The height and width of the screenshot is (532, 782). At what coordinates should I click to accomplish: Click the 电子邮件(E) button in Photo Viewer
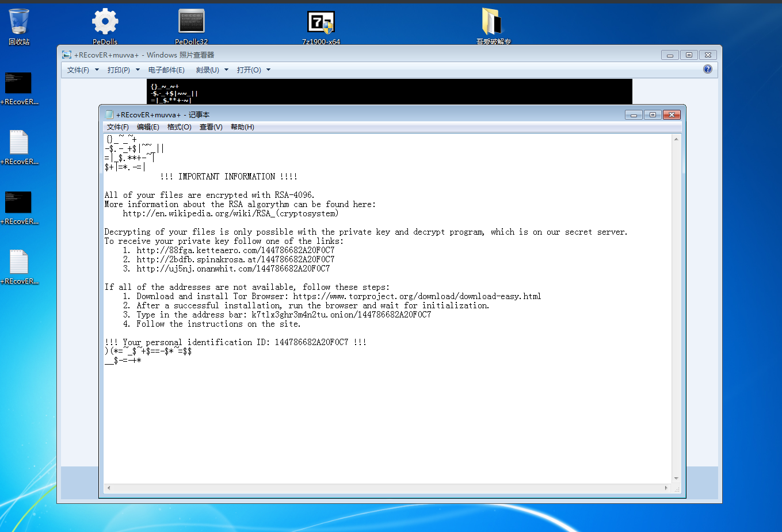pos(166,70)
